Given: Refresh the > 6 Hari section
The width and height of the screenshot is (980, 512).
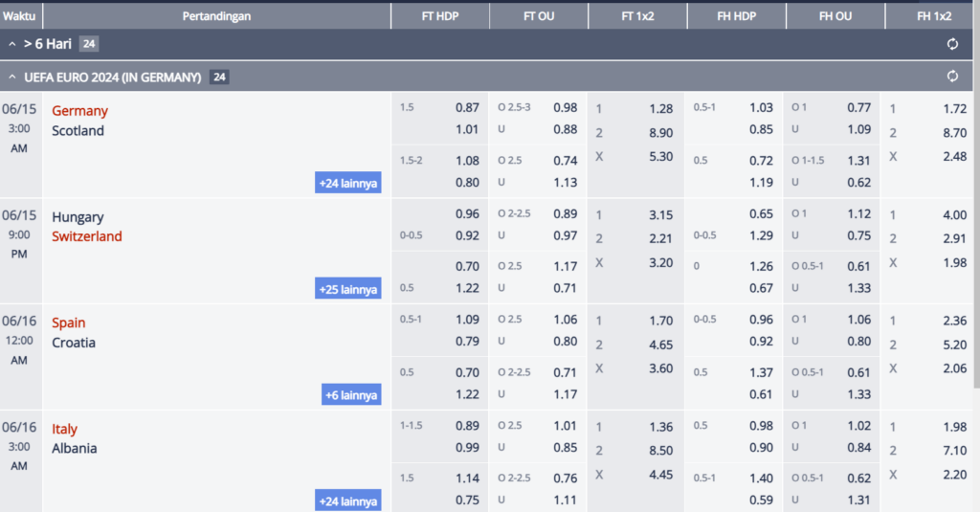Looking at the screenshot, I should (952, 44).
